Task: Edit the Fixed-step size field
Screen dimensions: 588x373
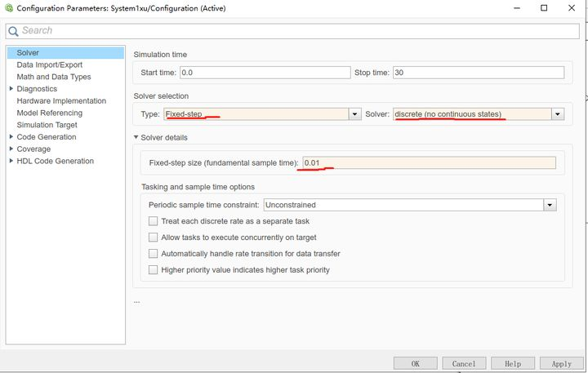Action: tap(429, 163)
